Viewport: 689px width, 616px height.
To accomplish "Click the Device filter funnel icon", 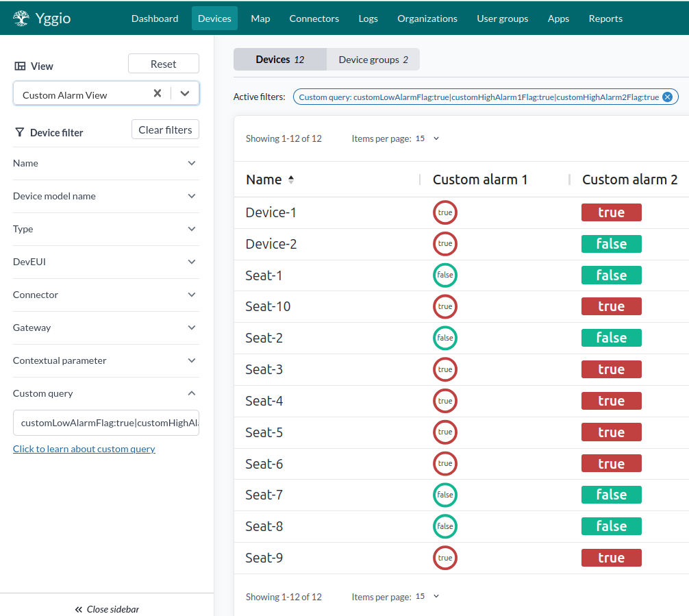I will (x=20, y=132).
